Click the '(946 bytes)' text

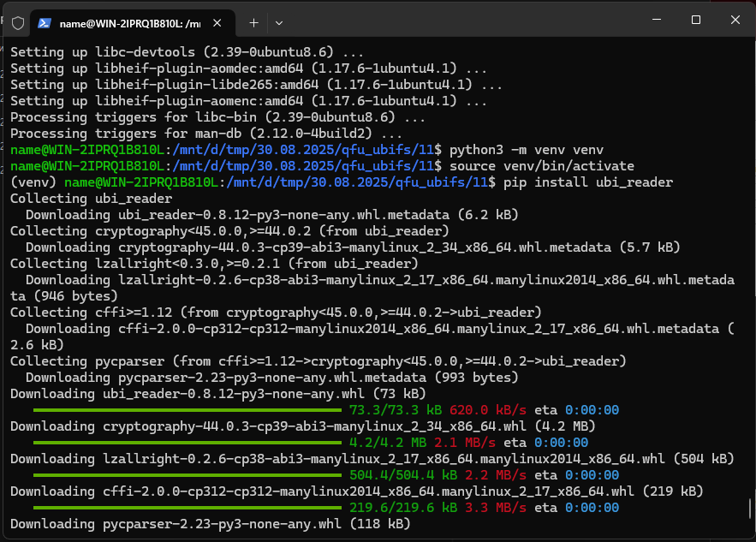(75, 296)
